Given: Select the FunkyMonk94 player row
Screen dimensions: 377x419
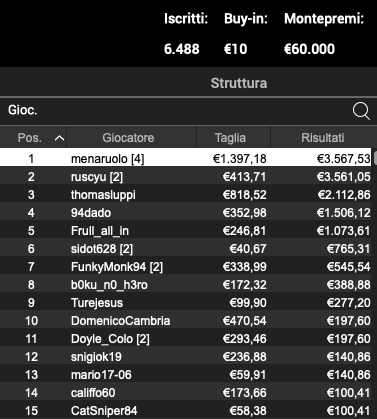Looking at the screenshot, I should coord(186,266).
